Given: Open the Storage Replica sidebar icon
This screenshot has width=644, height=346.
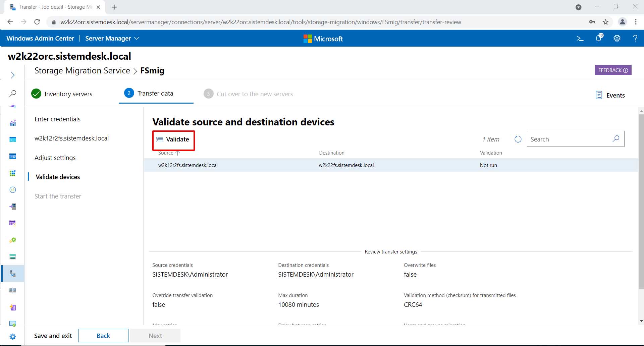Looking at the screenshot, I should tap(13, 290).
